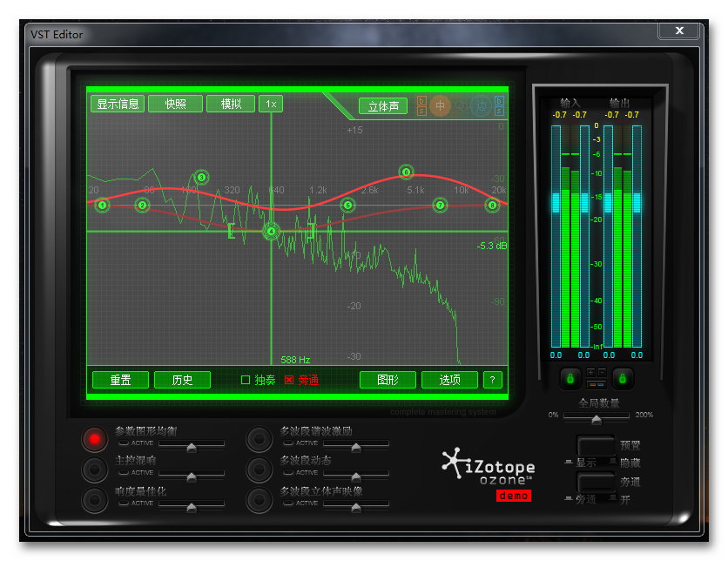This screenshot has height=561, width=728.
Task: Click the 1x zoom button
Action: point(271,104)
